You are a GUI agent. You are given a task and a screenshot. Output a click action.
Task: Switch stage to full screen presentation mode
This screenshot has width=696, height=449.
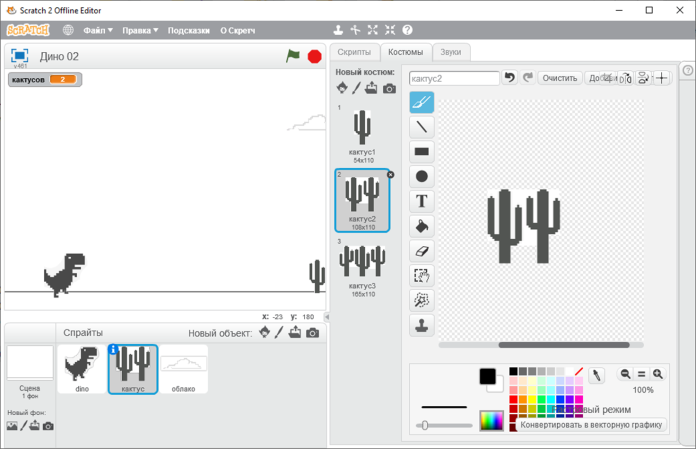point(20,56)
